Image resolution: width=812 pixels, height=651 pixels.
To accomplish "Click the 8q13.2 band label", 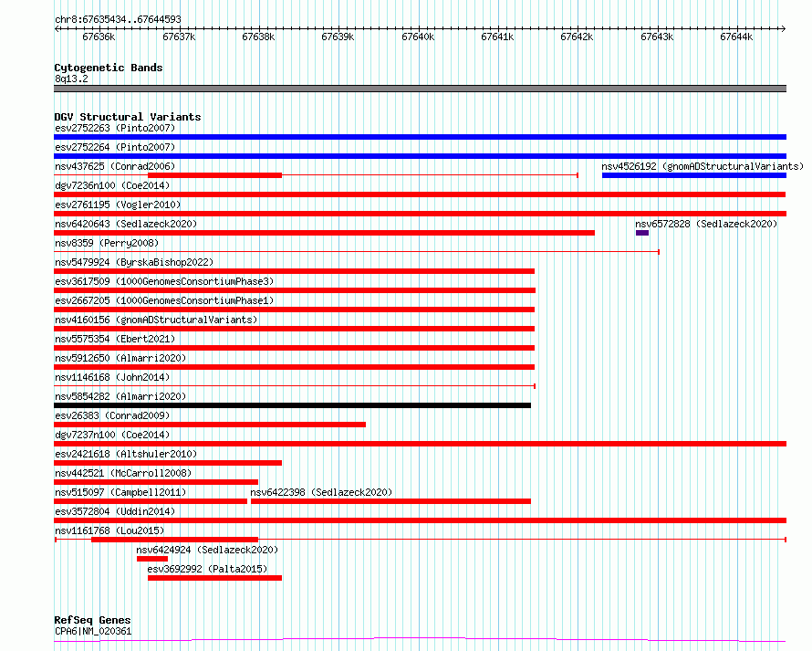I will (71, 79).
